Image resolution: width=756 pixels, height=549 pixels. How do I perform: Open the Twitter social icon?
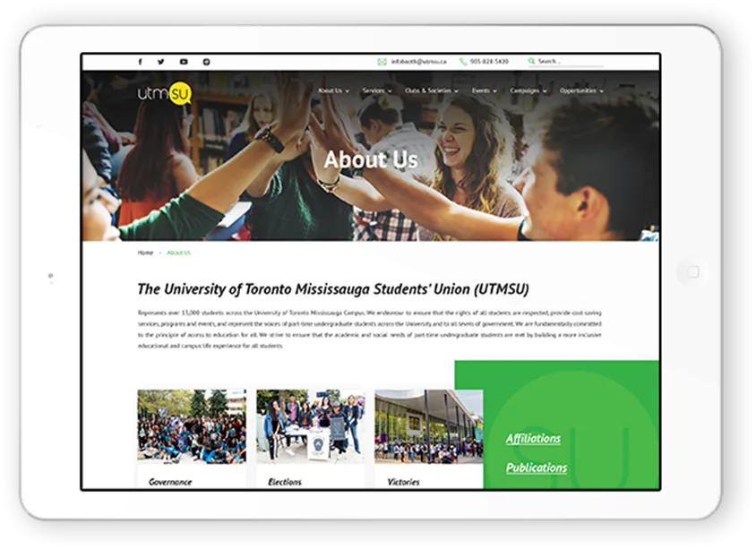(161, 62)
